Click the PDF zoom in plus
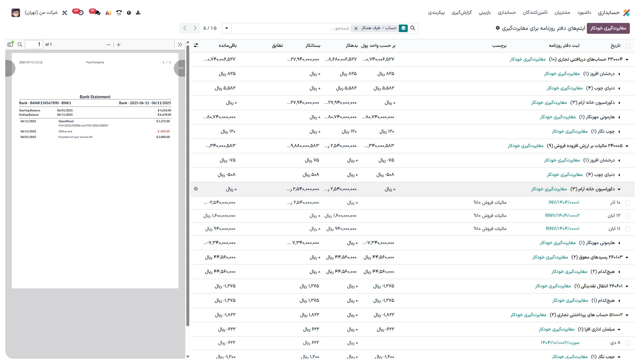This screenshot has width=640, height=364. click(x=119, y=45)
